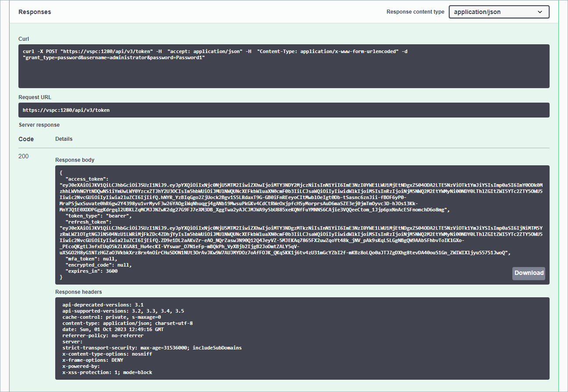
Task: Click the 200 status code
Action: [24, 156]
